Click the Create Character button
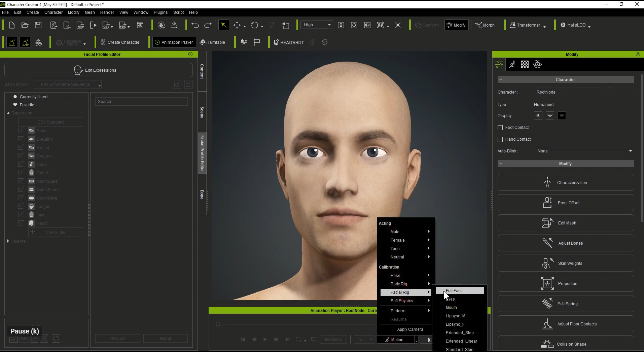 coord(120,42)
